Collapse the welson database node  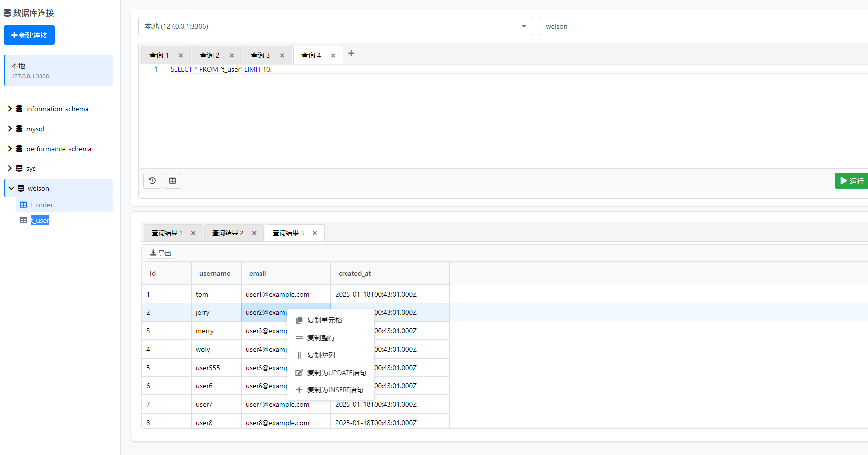[11, 188]
